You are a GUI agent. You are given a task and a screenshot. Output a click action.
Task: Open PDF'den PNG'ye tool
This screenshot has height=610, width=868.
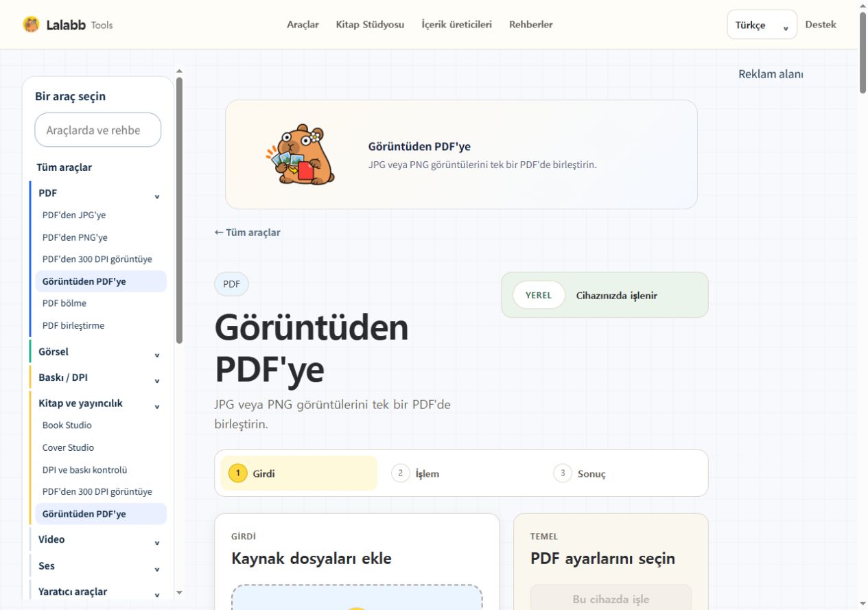tap(75, 237)
